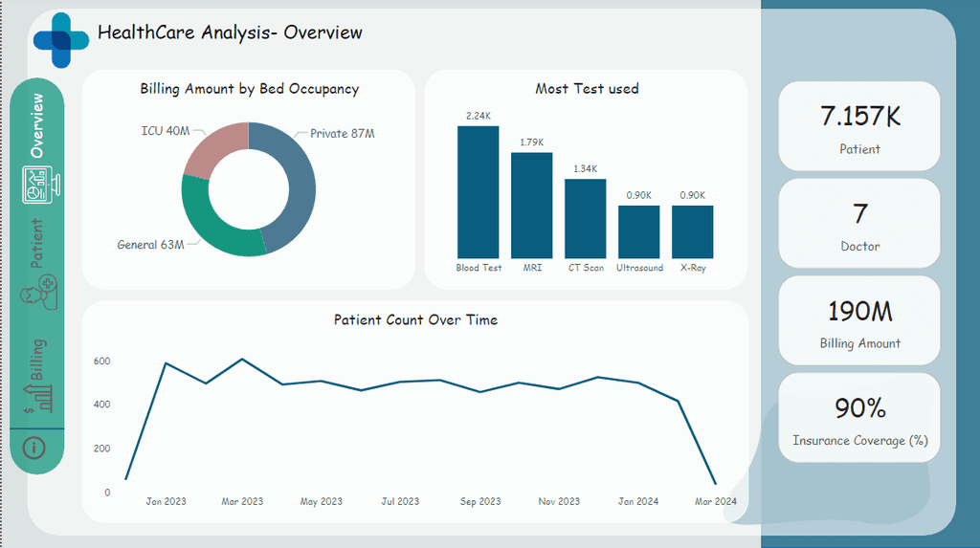This screenshot has height=548, width=980.
Task: Click the info circle icon in sidebar
Action: [33, 448]
